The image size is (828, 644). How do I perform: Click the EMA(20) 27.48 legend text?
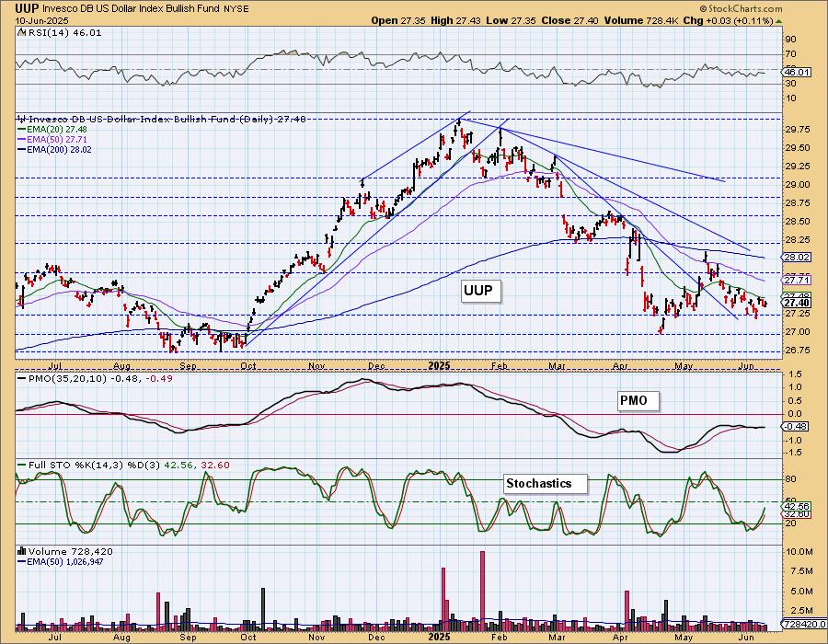(57, 130)
